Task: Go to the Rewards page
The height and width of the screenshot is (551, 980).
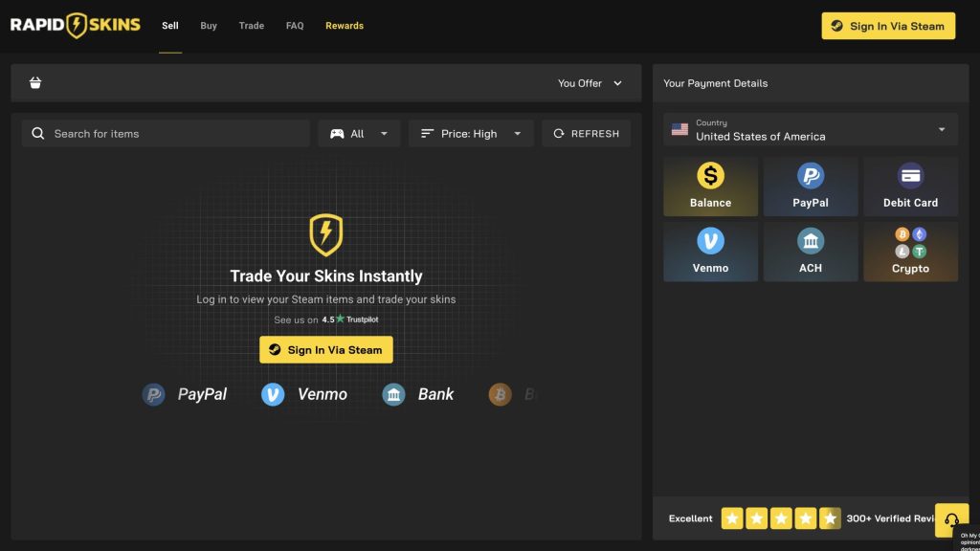Action: (344, 26)
